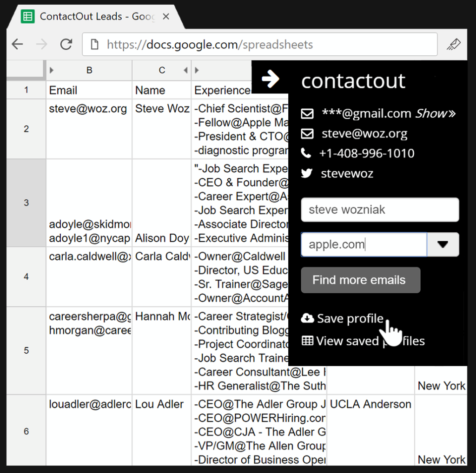Click the Experience header cell
Screen dimensions: 476x473
[223, 90]
